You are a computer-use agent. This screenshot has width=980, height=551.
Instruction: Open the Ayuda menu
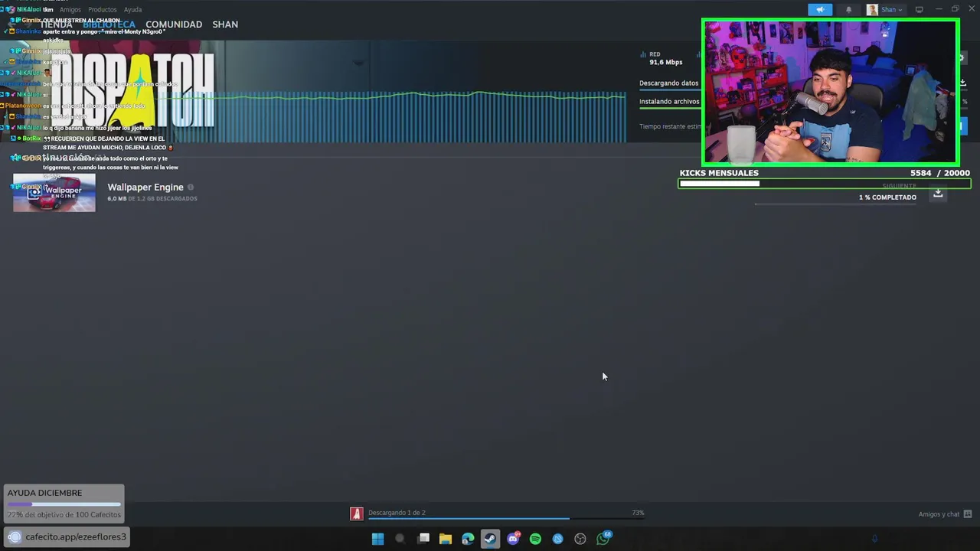[x=132, y=10]
